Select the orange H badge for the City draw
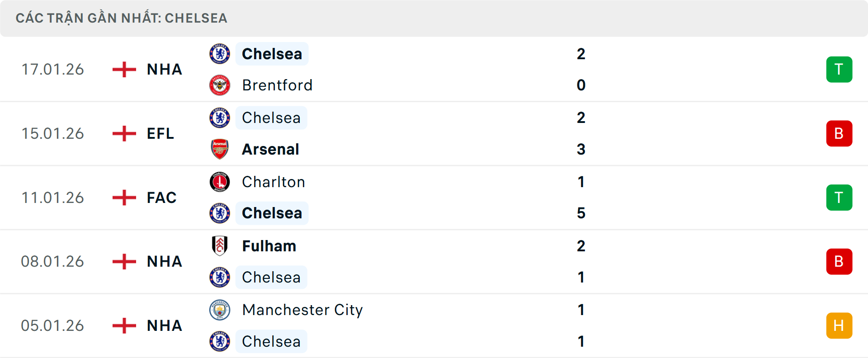This screenshot has width=868, height=358. pos(839,325)
